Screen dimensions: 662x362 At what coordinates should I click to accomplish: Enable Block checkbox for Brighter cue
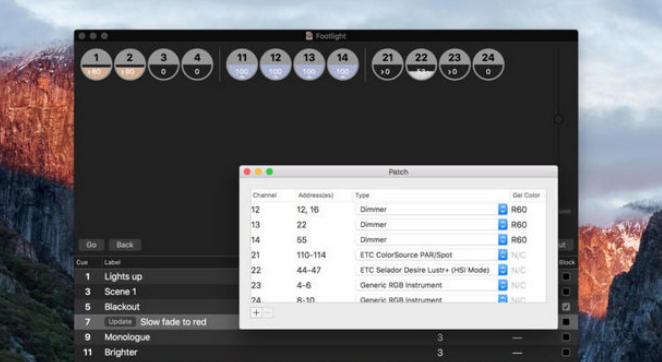(566, 352)
